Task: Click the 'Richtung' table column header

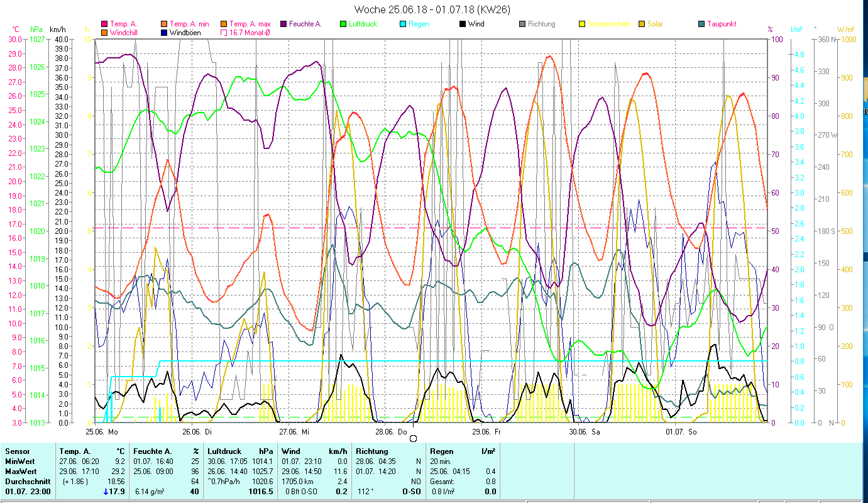Action: (371, 451)
